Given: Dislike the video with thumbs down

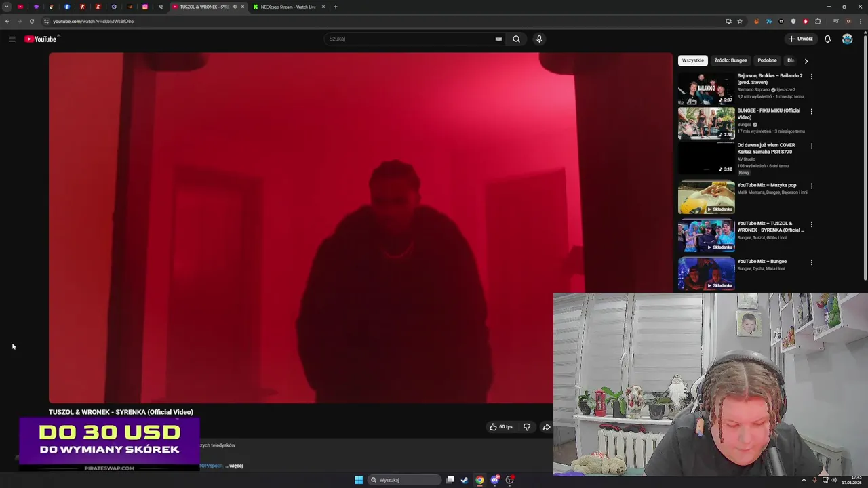Looking at the screenshot, I should click(x=526, y=427).
